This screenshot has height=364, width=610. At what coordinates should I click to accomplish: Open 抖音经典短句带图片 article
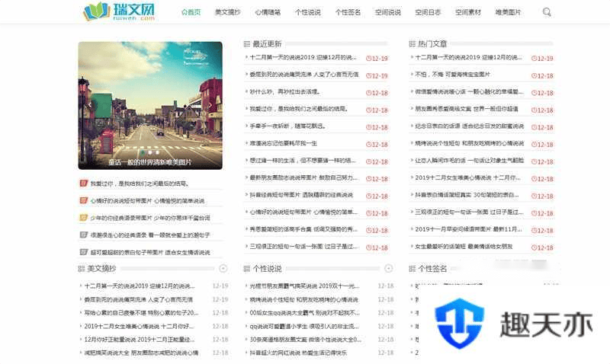click(301, 195)
